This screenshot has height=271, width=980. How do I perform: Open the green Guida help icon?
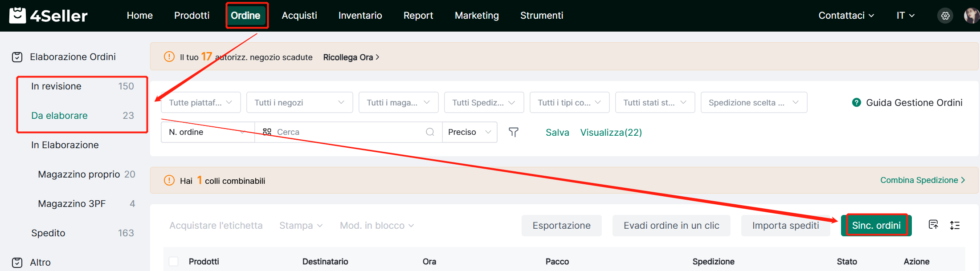[856, 103]
